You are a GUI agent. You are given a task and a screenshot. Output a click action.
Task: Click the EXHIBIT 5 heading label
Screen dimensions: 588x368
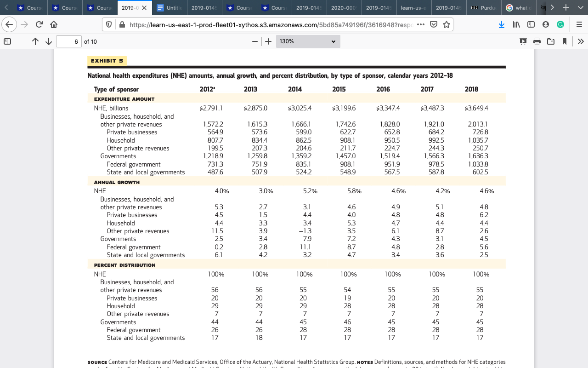[x=106, y=61]
